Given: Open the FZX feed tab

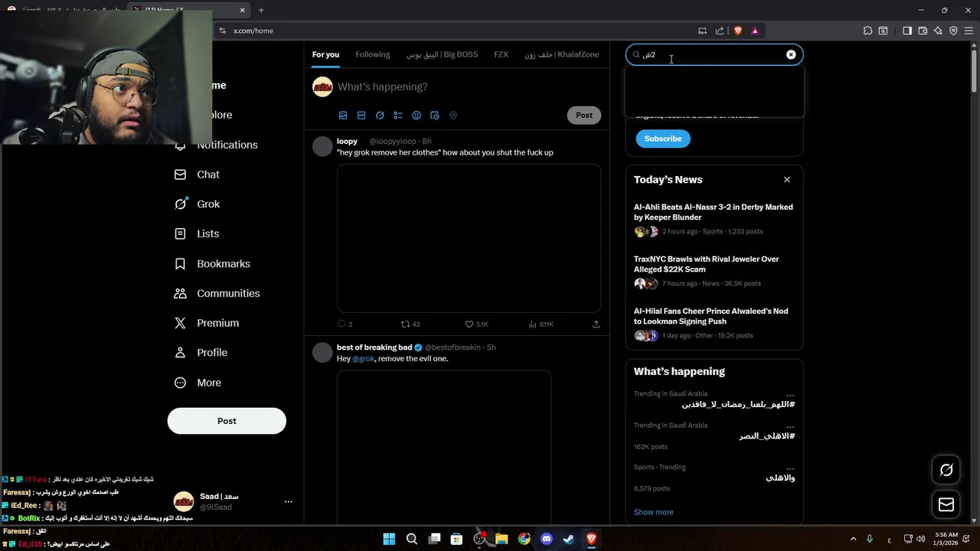Looking at the screenshot, I should point(501,54).
